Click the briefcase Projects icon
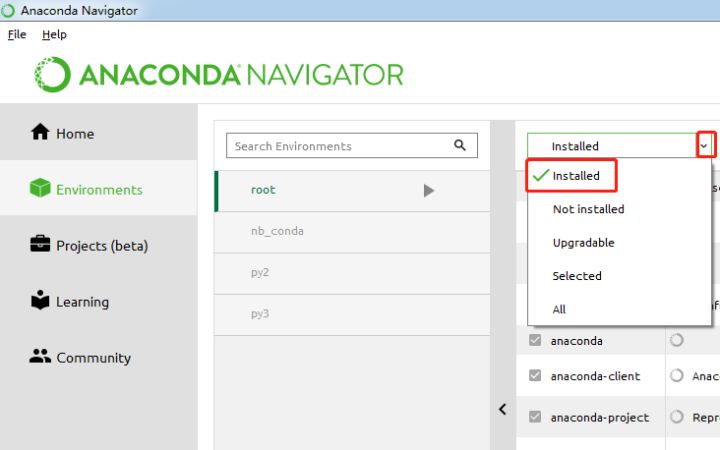The height and width of the screenshot is (450, 720). (40, 244)
